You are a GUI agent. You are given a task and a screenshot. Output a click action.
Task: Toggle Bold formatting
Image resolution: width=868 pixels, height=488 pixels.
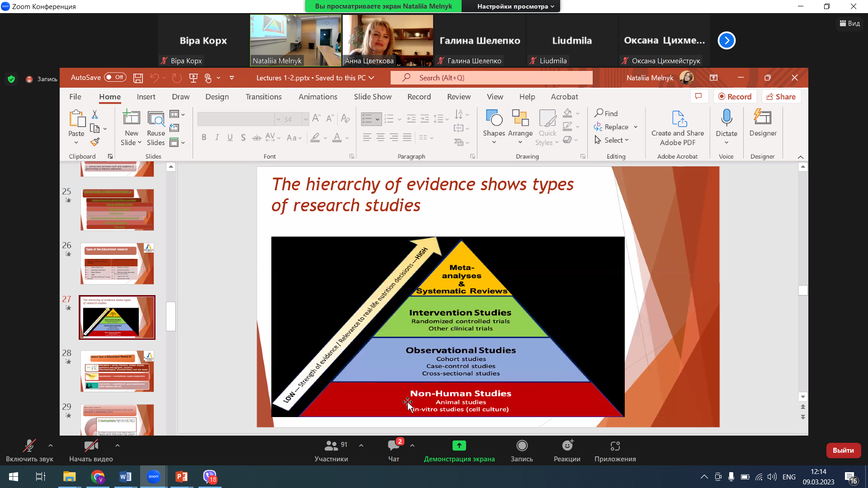point(204,137)
